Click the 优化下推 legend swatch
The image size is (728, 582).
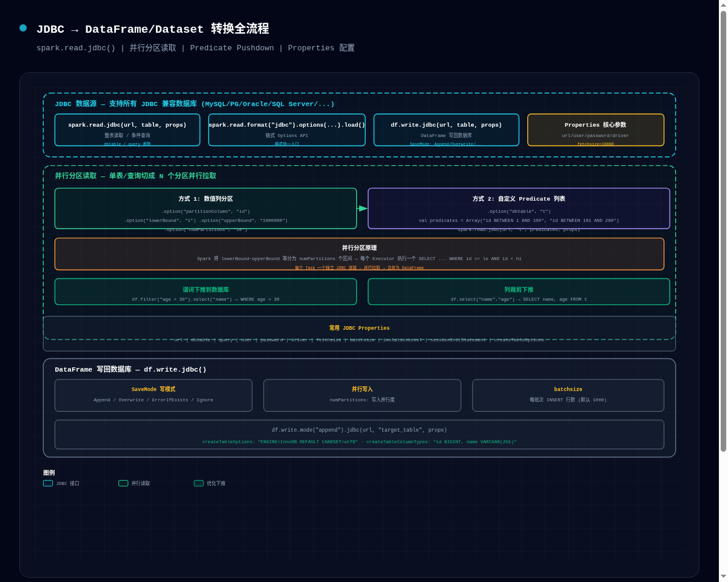tap(198, 483)
